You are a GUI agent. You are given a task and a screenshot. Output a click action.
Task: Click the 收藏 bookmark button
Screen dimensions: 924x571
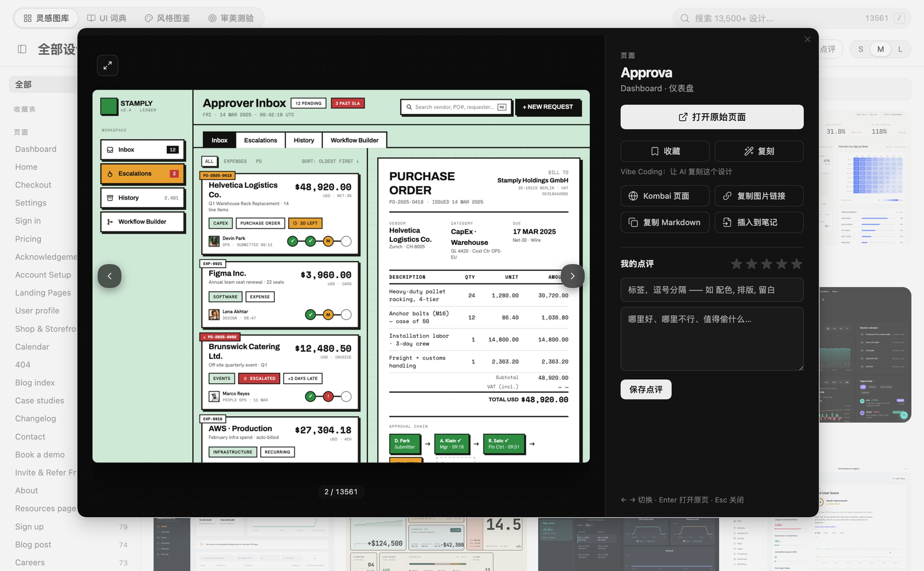tap(665, 151)
